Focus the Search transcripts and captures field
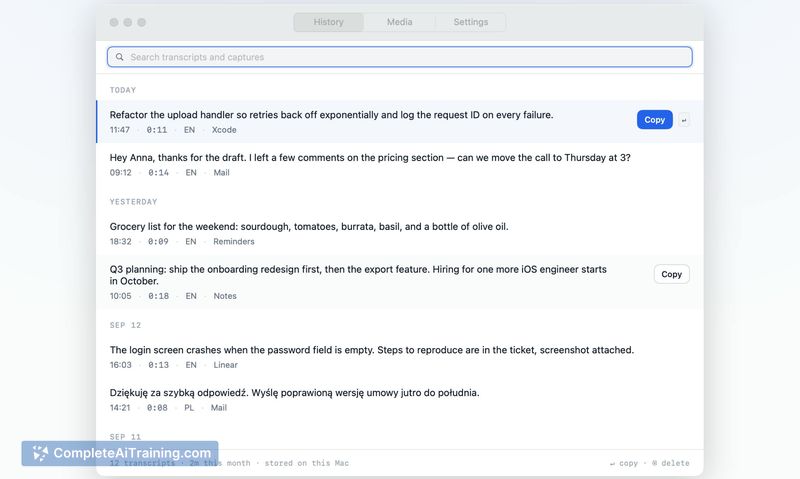This screenshot has width=800, height=479. (x=399, y=57)
